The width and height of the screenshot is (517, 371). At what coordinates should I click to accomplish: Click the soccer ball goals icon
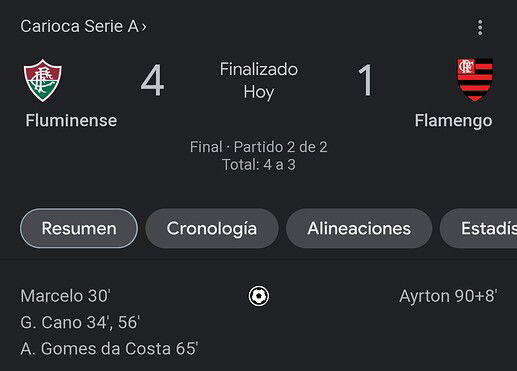259,296
